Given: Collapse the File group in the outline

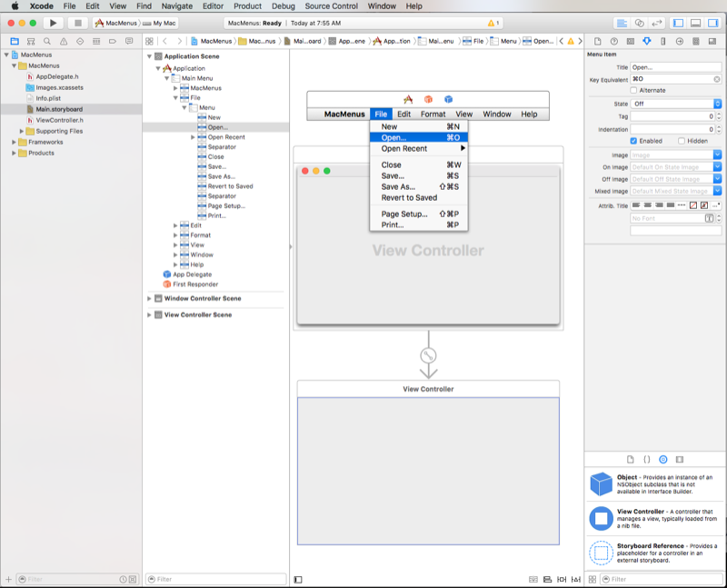Looking at the screenshot, I should point(174,97).
